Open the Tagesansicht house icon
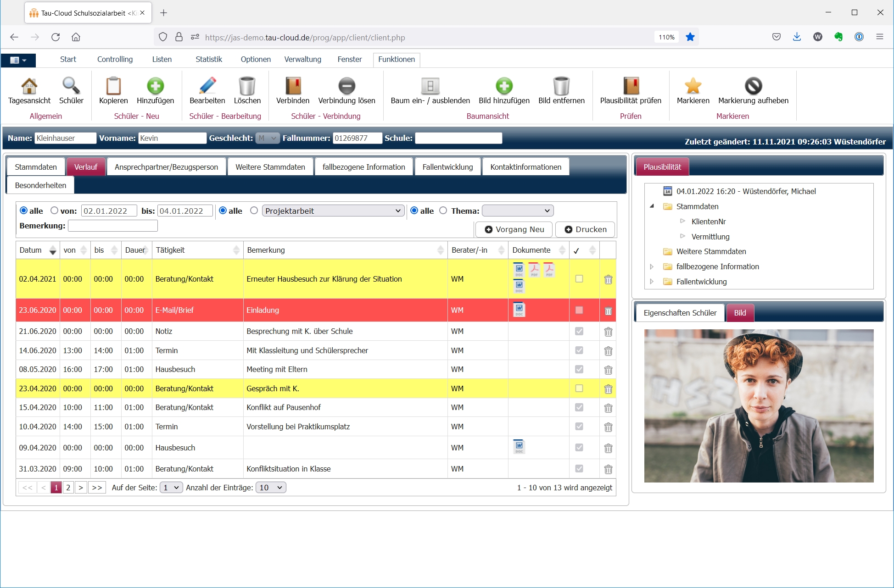The image size is (894, 588). [x=29, y=86]
